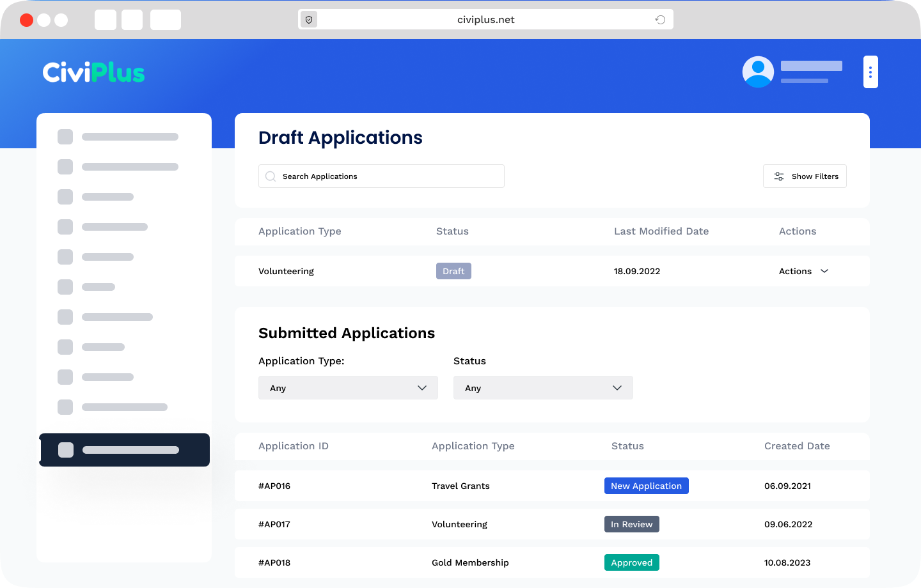The image size is (921, 588).
Task: Click the red traffic light window control
Action: click(x=26, y=19)
